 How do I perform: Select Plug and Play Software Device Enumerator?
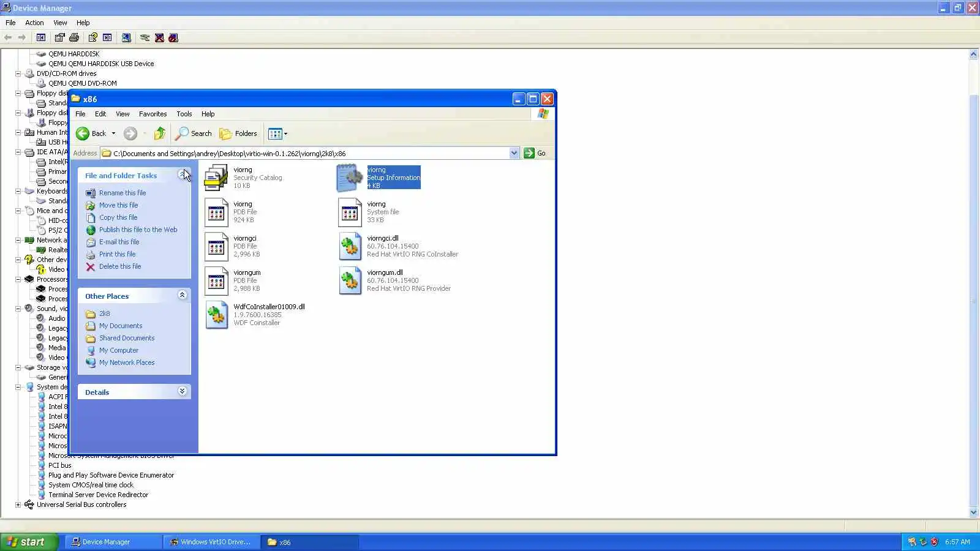tap(111, 475)
